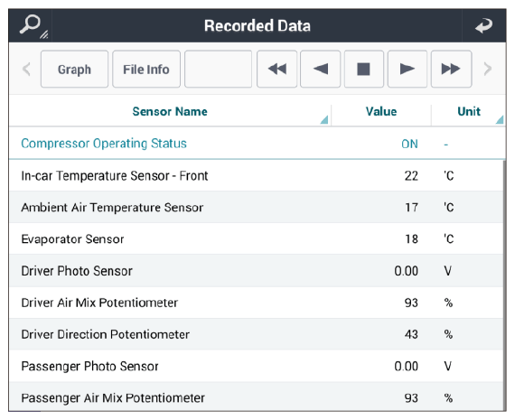Stop playback of recorded data
The width and height of the screenshot is (515, 420).
tap(363, 69)
